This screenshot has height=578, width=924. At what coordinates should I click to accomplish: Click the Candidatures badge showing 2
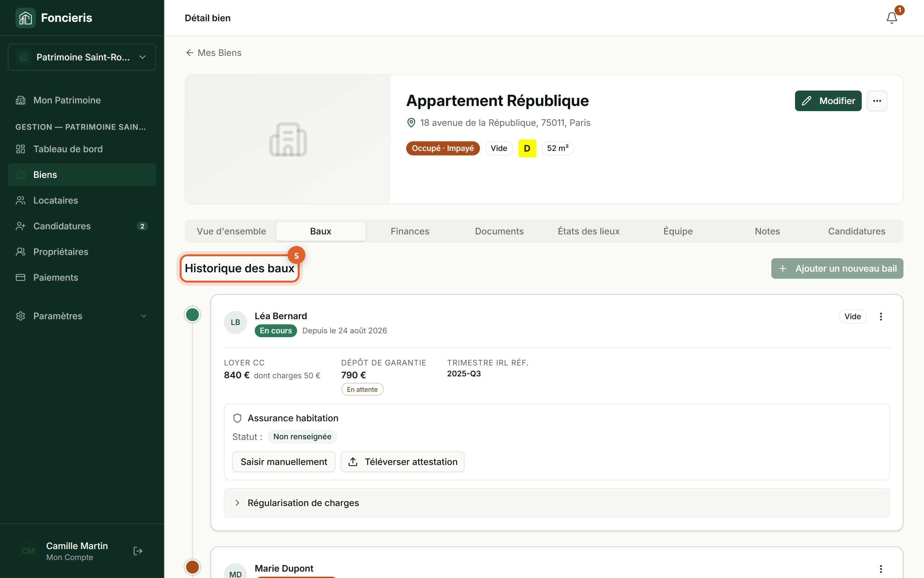coord(142,226)
